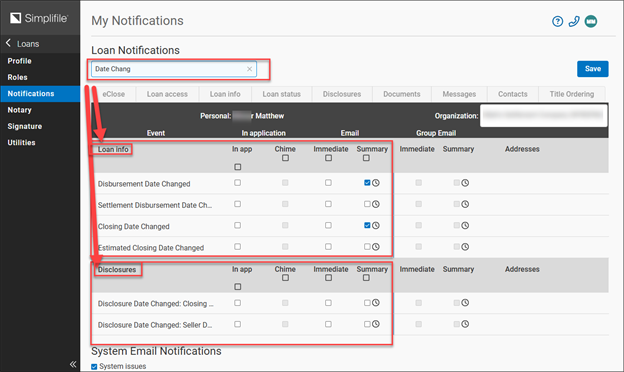Open the user avatar menu icon
624x372 pixels.
591,21
